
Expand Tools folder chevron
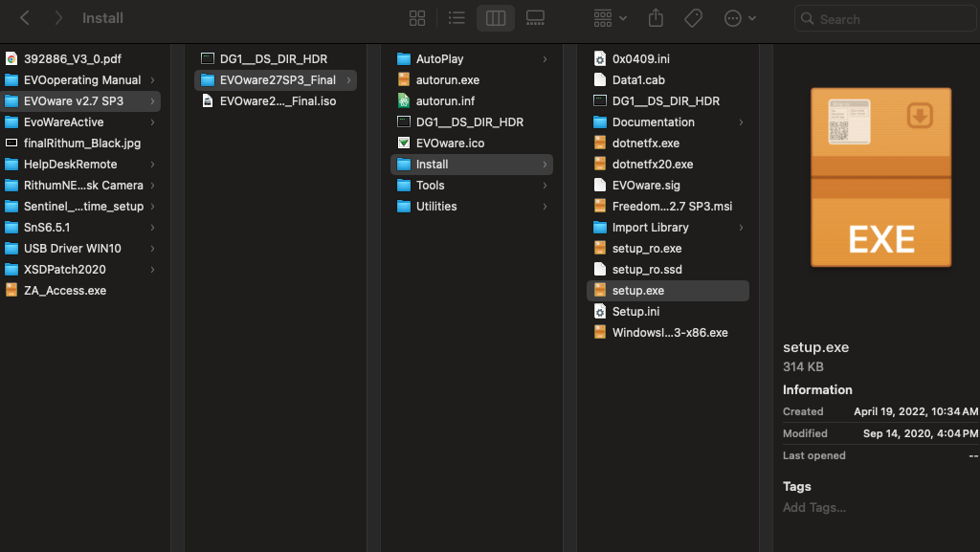(x=545, y=186)
